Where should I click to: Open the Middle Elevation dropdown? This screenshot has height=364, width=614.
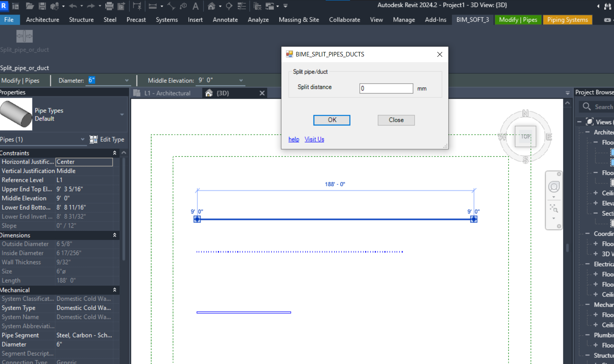coord(241,80)
